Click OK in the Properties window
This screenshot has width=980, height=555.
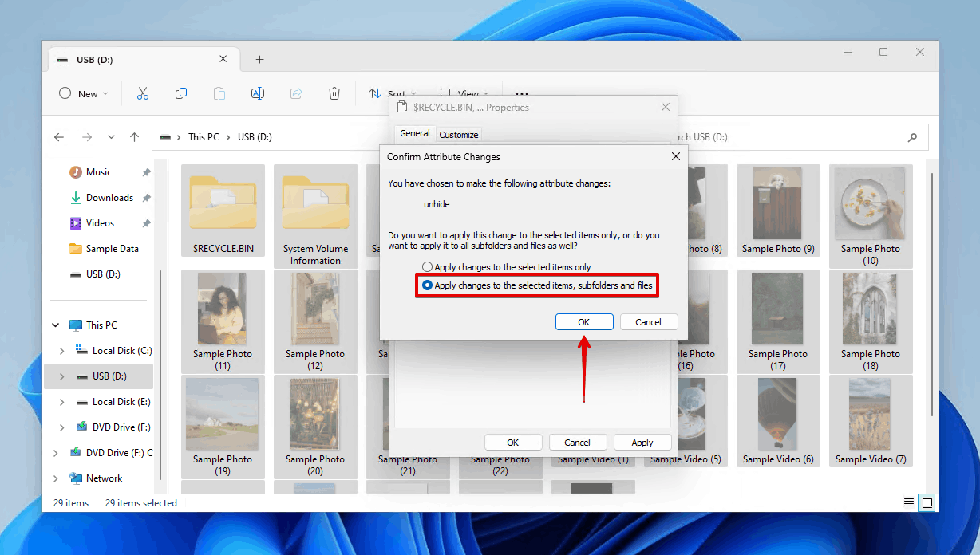pyautogui.click(x=513, y=443)
